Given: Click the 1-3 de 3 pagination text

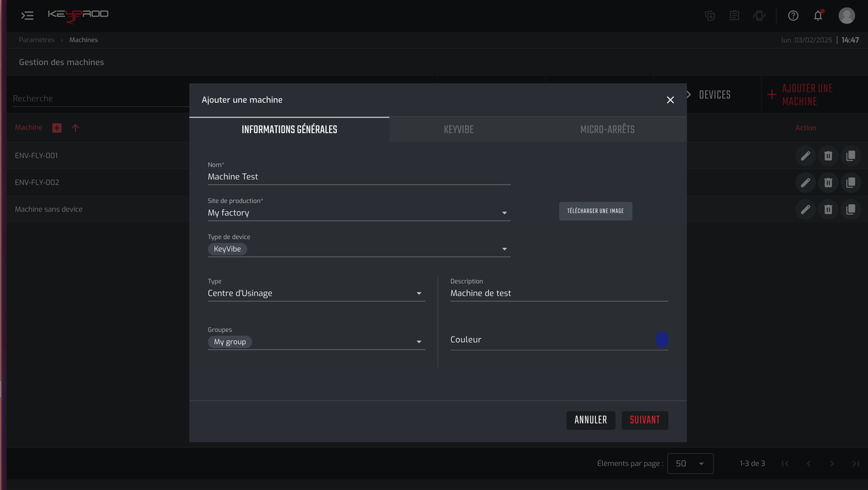Looking at the screenshot, I should tap(752, 464).
